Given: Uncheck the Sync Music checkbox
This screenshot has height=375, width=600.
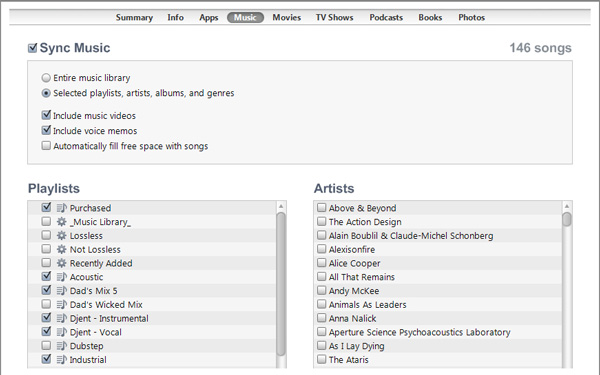Looking at the screenshot, I should (33, 48).
